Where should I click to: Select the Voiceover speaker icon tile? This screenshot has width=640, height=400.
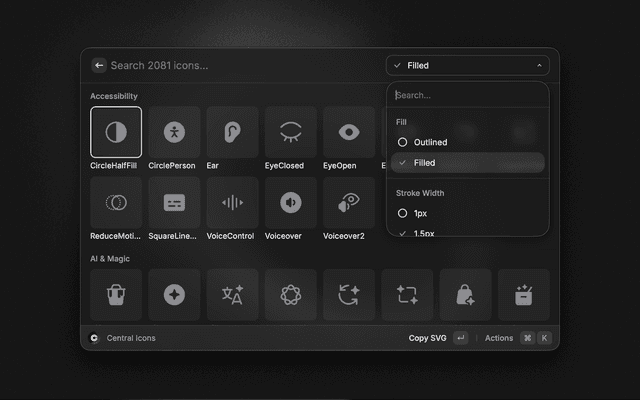(x=291, y=202)
